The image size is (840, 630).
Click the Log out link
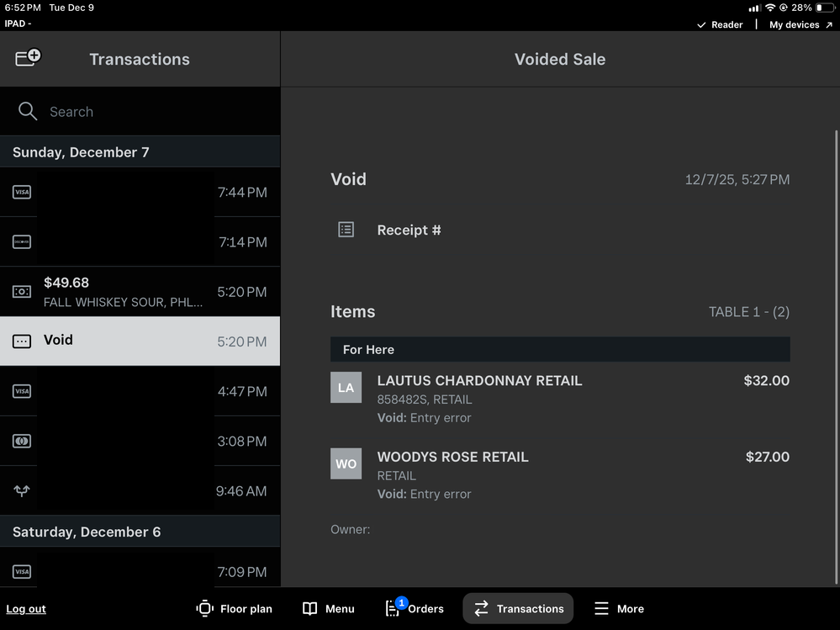tap(26, 609)
